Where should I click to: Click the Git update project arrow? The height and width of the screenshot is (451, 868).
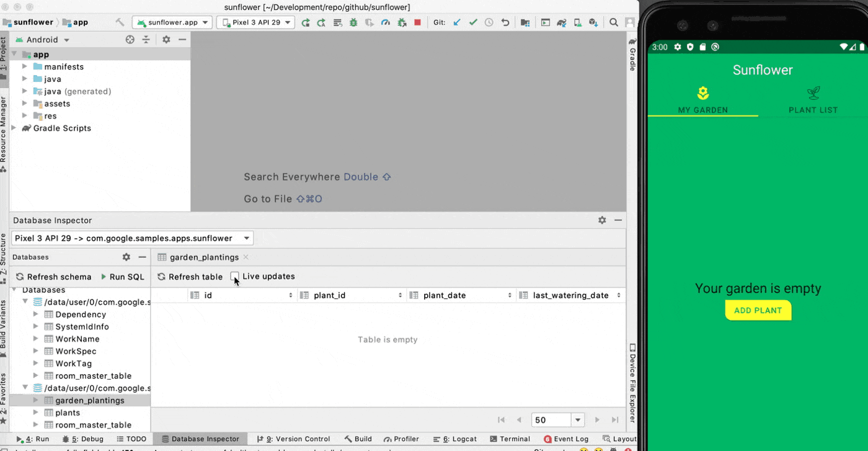click(457, 22)
